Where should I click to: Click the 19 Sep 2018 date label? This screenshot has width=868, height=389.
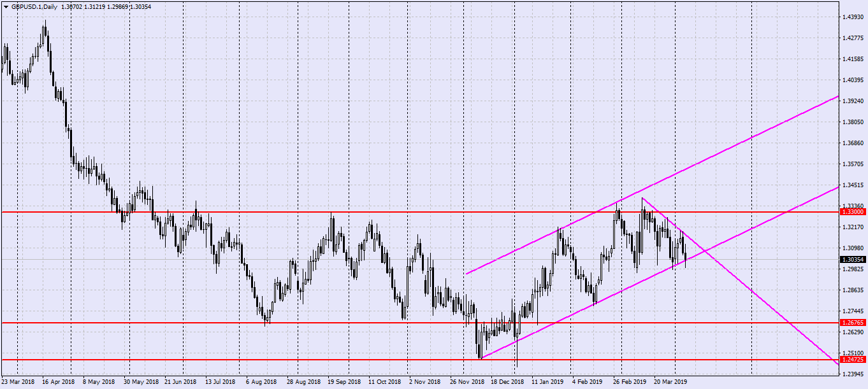click(x=344, y=382)
